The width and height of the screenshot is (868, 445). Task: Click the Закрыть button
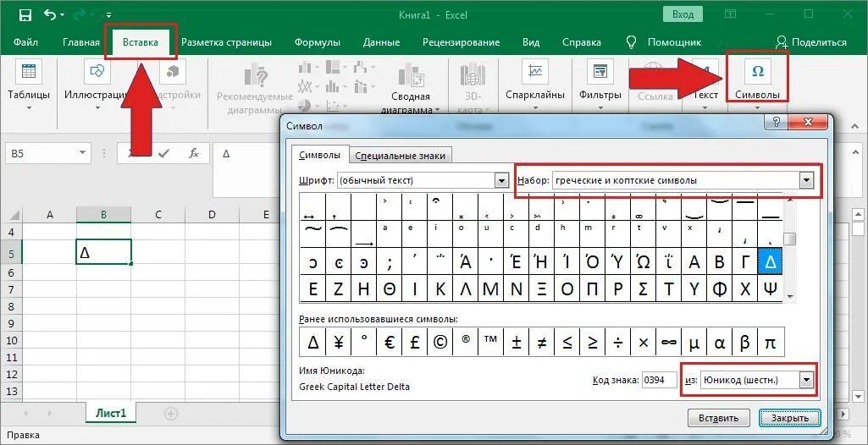click(790, 418)
